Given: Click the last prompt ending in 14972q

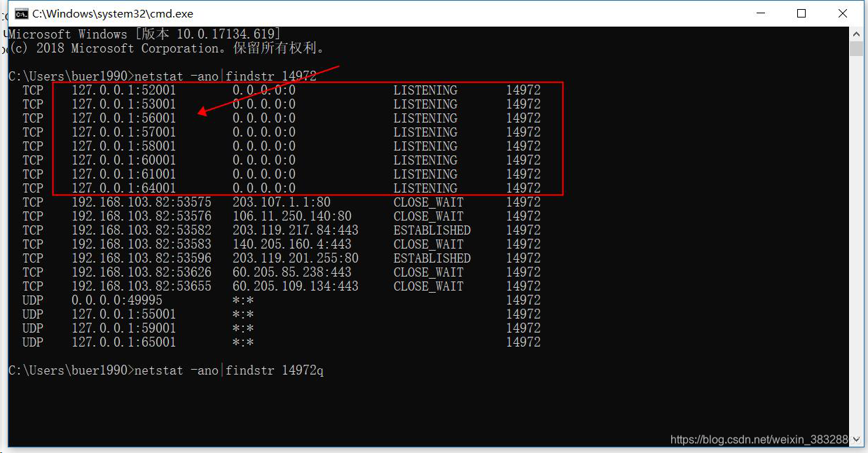Looking at the screenshot, I should (166, 370).
